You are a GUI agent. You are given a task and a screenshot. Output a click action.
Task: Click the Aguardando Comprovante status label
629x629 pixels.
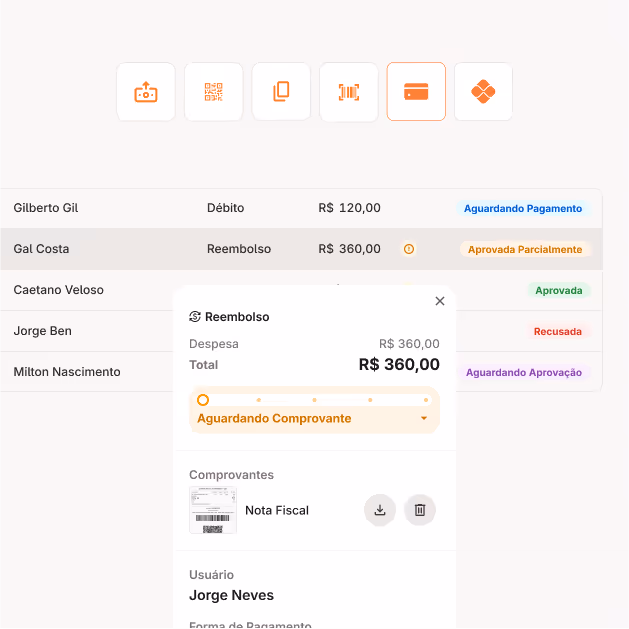[x=274, y=418]
